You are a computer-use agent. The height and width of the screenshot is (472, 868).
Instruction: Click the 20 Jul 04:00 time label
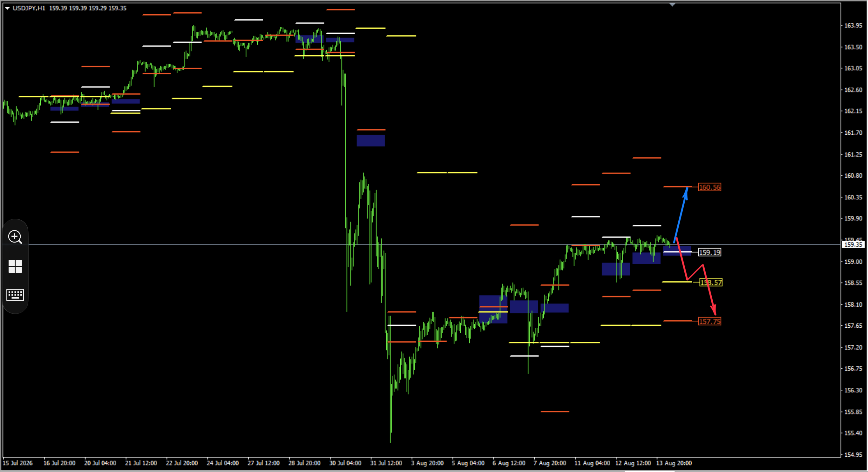[x=100, y=463]
